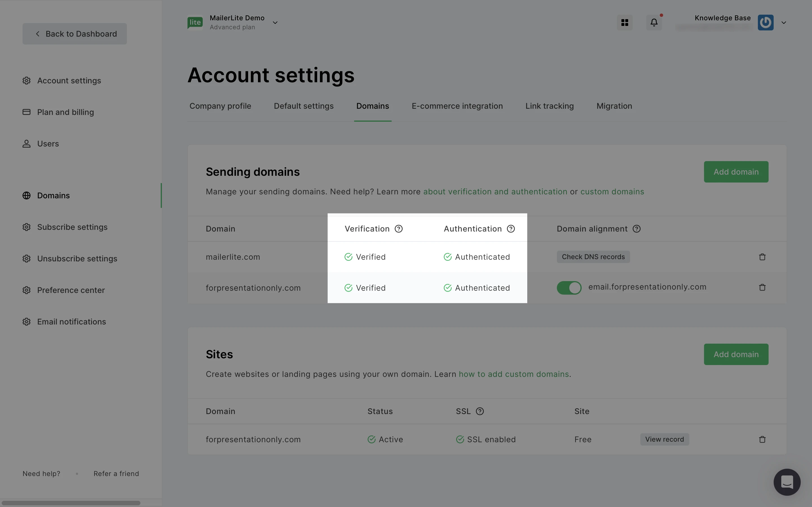The width and height of the screenshot is (812, 507).
Task: Click the horizontal scrollbar at bottom
Action: point(70,503)
